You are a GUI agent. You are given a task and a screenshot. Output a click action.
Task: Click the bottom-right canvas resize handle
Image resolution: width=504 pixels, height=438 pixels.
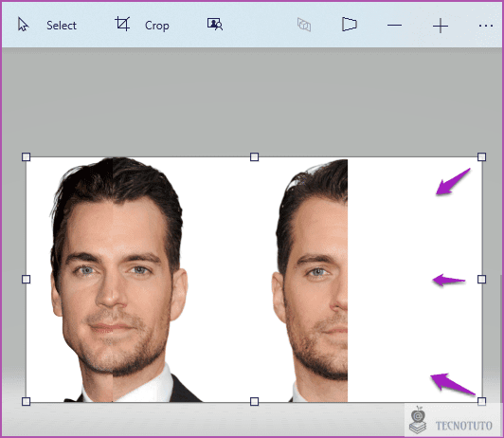tap(481, 401)
